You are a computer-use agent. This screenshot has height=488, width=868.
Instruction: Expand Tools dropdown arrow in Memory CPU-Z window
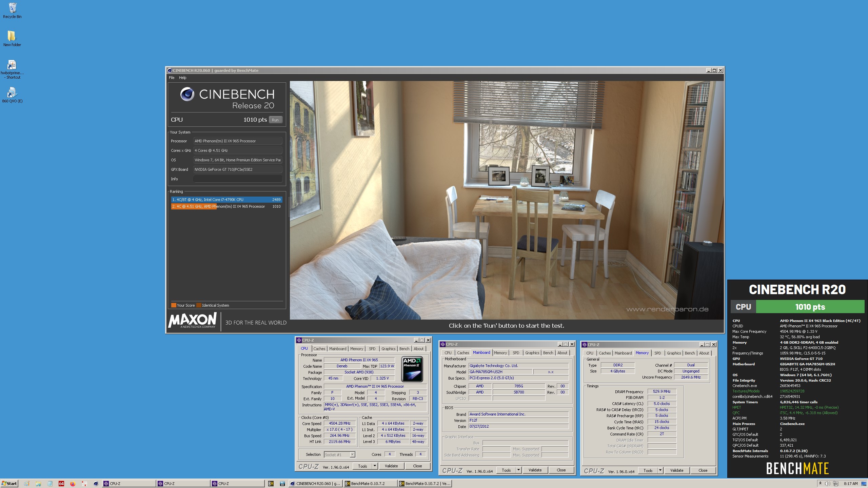660,470
